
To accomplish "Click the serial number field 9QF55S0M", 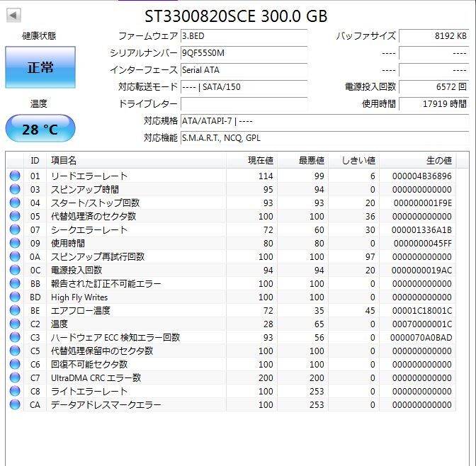I will point(244,53).
